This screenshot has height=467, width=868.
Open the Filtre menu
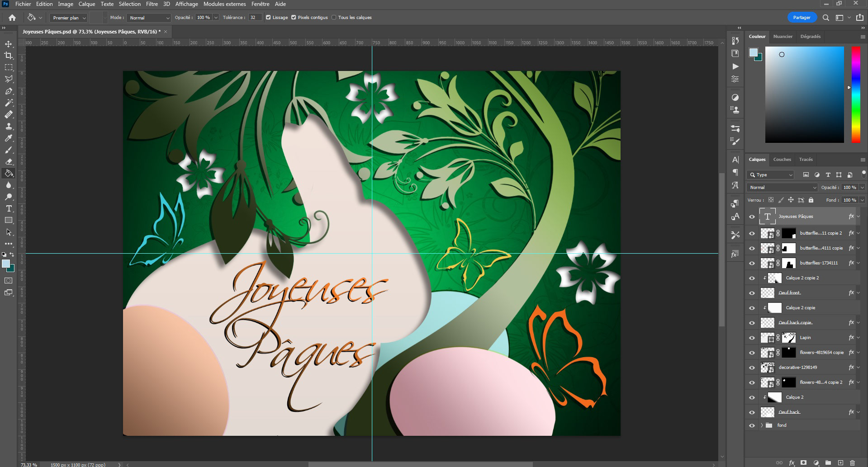click(152, 4)
